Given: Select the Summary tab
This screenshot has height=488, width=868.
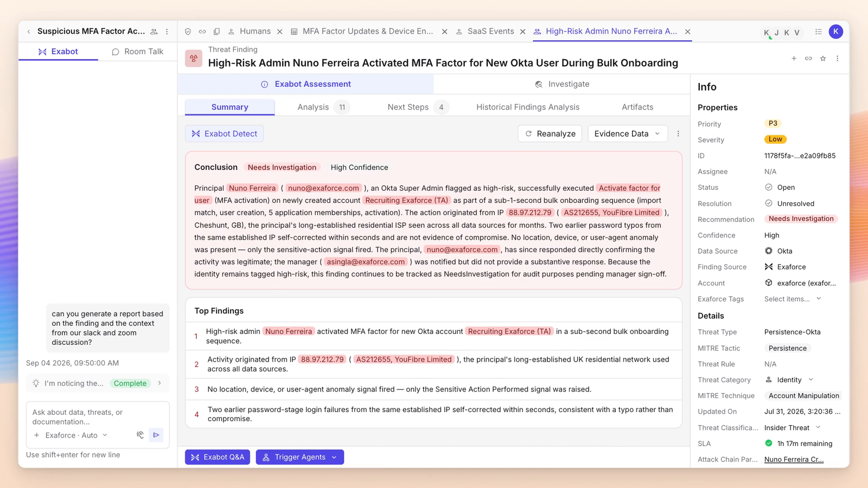Looking at the screenshot, I should (x=230, y=107).
